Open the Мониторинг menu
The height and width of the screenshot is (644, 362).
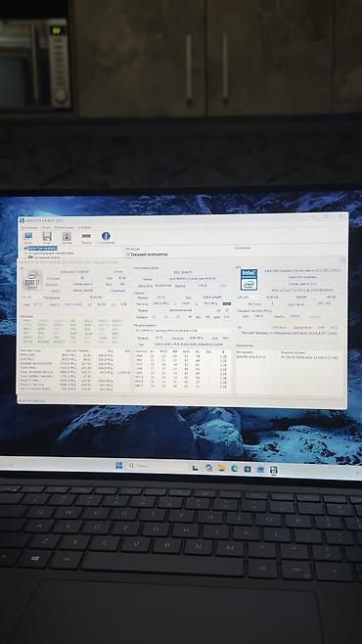pos(65,227)
